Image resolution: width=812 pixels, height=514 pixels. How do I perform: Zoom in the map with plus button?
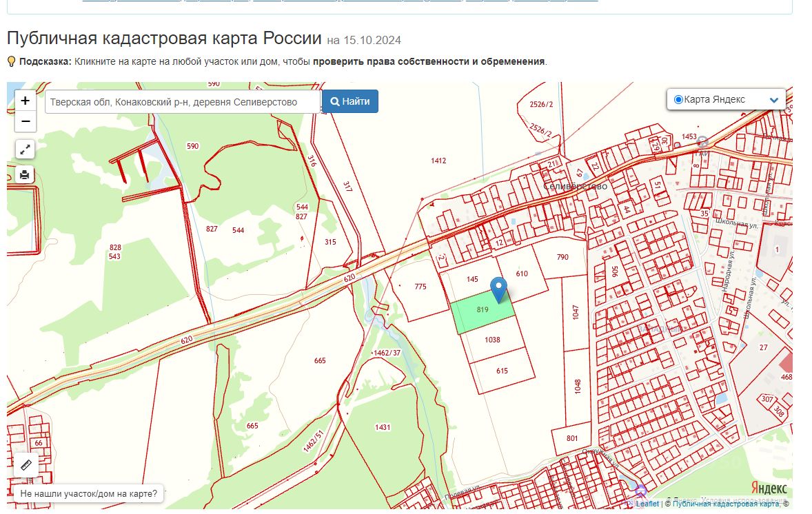tap(25, 101)
